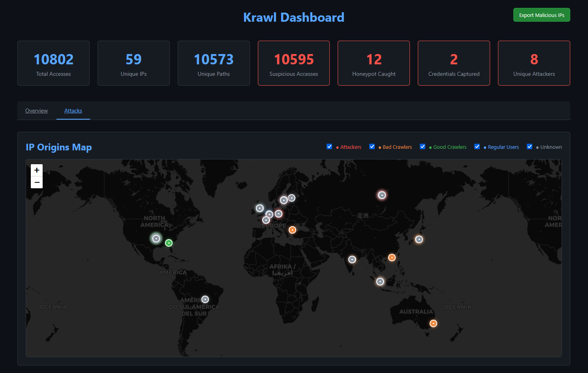588x373 pixels.
Task: Select the gray marker over Japan
Action: click(419, 239)
